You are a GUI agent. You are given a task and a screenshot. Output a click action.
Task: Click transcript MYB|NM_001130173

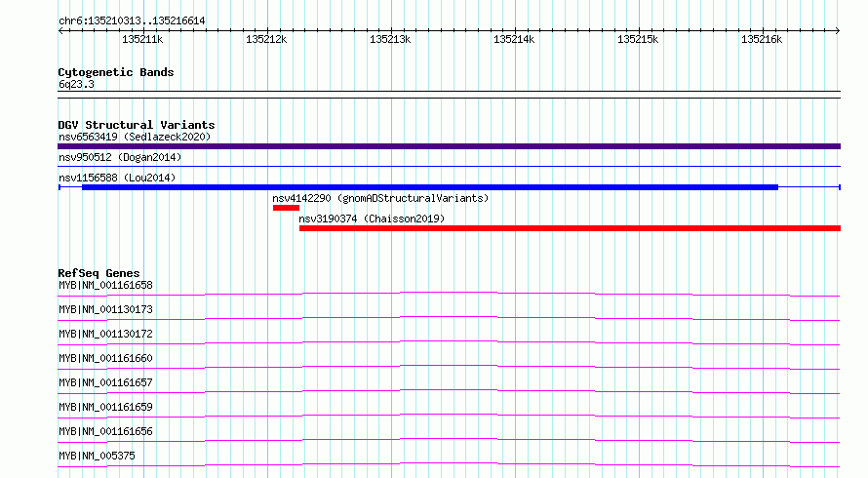point(105,309)
